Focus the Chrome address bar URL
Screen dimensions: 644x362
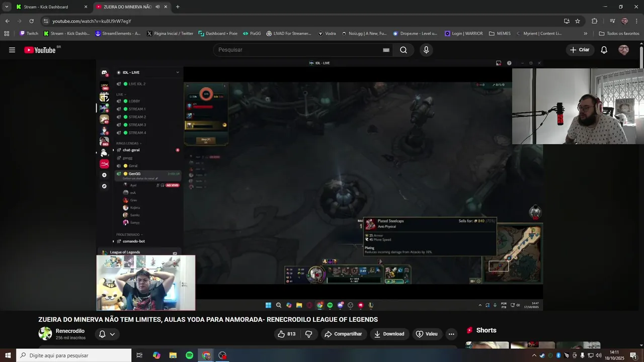pyautogui.click(x=92, y=21)
